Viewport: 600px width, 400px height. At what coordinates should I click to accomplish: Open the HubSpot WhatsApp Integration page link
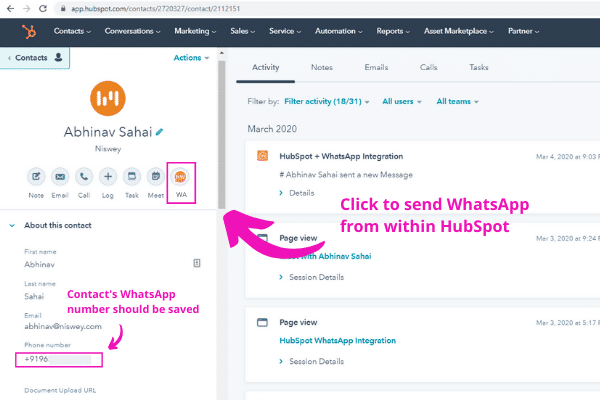click(x=338, y=341)
